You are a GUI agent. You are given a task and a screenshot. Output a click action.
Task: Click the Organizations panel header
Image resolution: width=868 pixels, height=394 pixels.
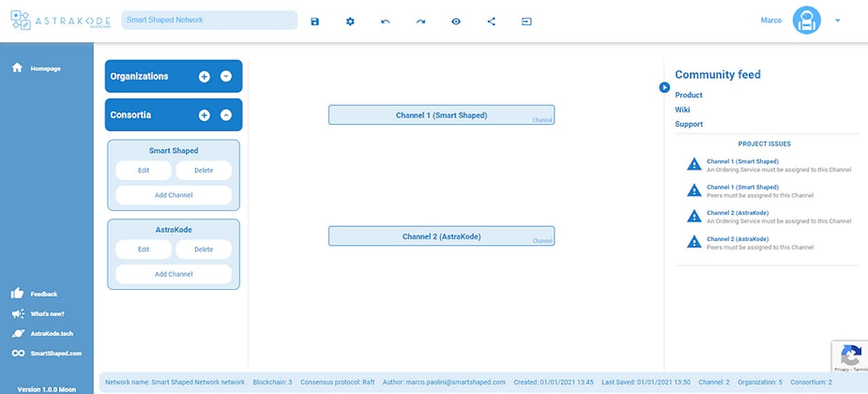[174, 76]
